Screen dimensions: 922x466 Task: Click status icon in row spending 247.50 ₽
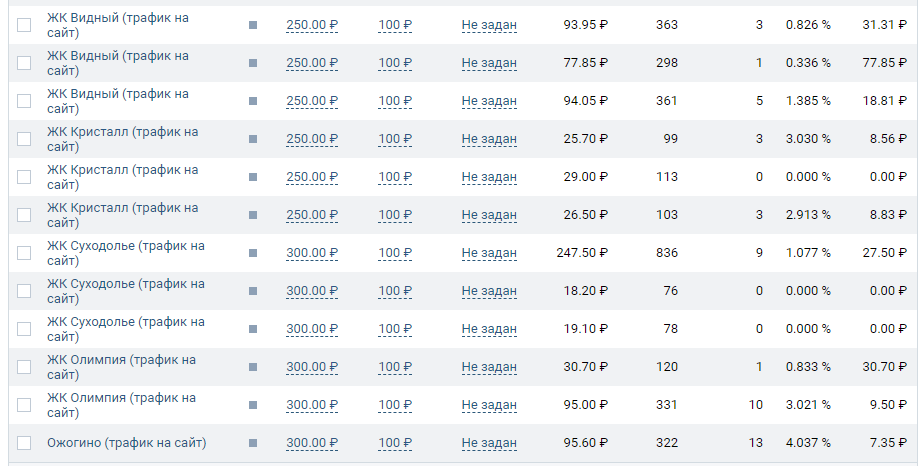tap(253, 253)
